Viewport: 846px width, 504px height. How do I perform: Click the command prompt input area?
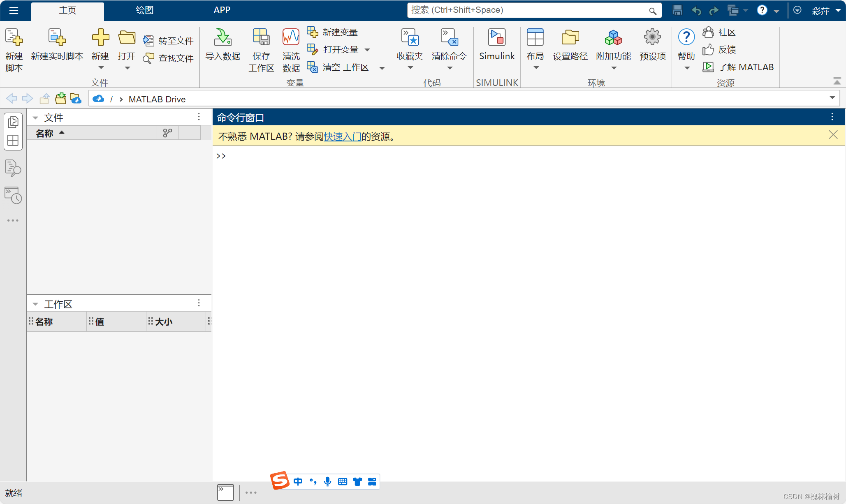528,156
